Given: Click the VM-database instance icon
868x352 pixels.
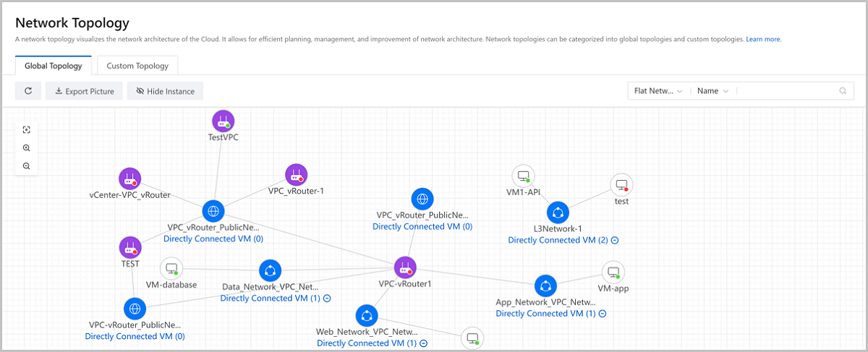Looking at the screenshot, I should point(171,270).
